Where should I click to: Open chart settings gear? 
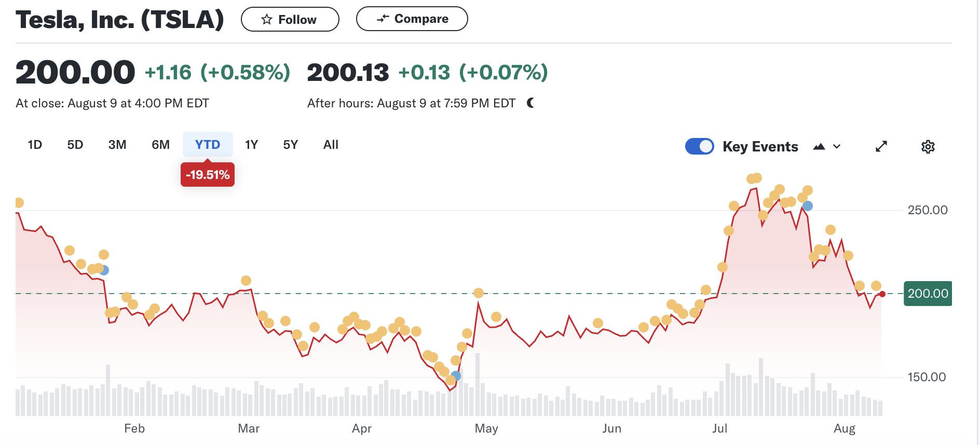tap(928, 147)
